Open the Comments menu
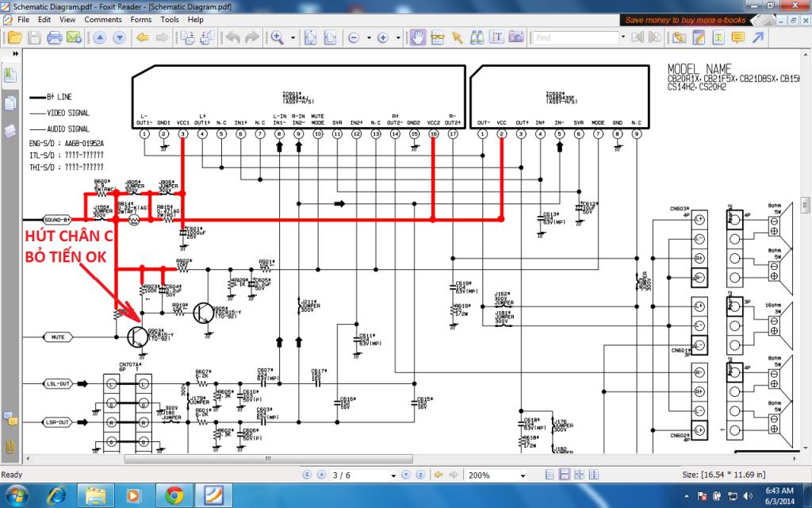This screenshot has height=508, width=812. point(103,19)
